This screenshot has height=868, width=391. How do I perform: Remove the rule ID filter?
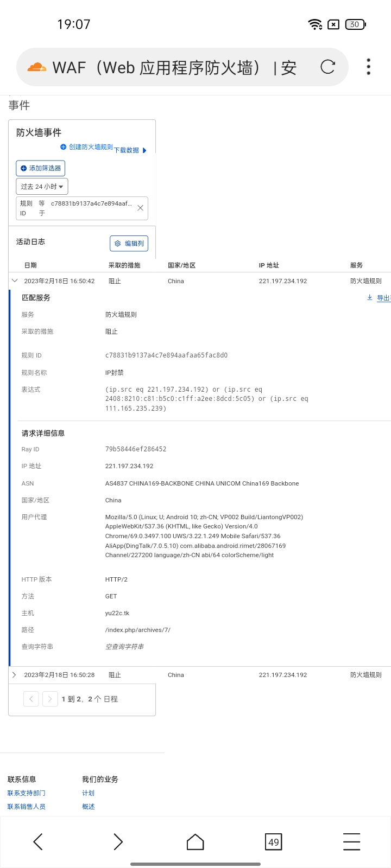point(140,208)
